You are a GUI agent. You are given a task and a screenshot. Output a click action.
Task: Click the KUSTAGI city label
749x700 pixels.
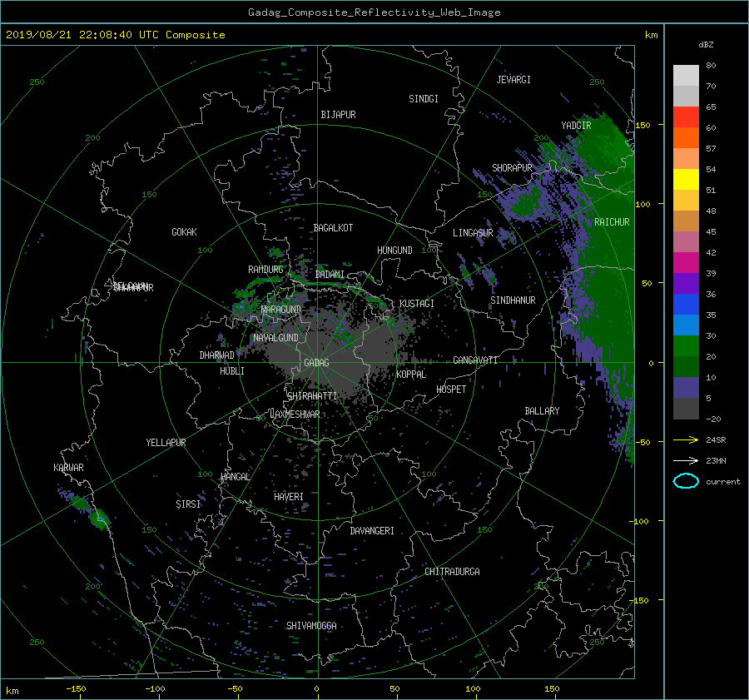[417, 304]
